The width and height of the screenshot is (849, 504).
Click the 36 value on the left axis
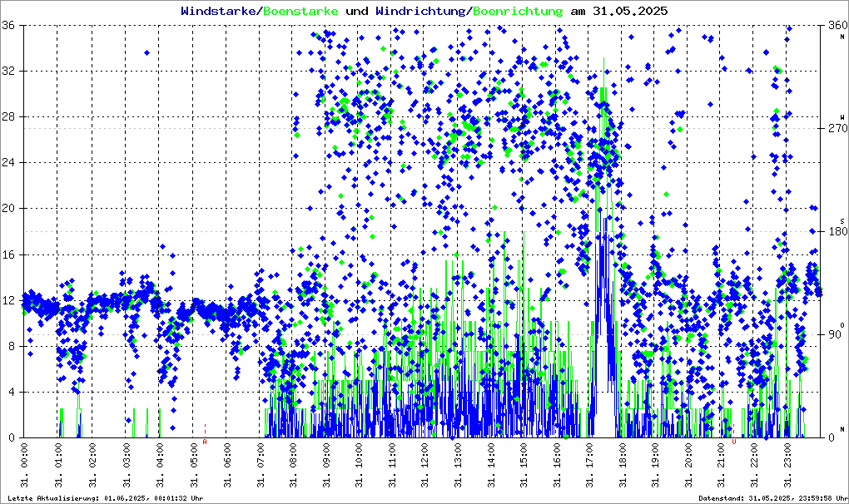(11, 25)
